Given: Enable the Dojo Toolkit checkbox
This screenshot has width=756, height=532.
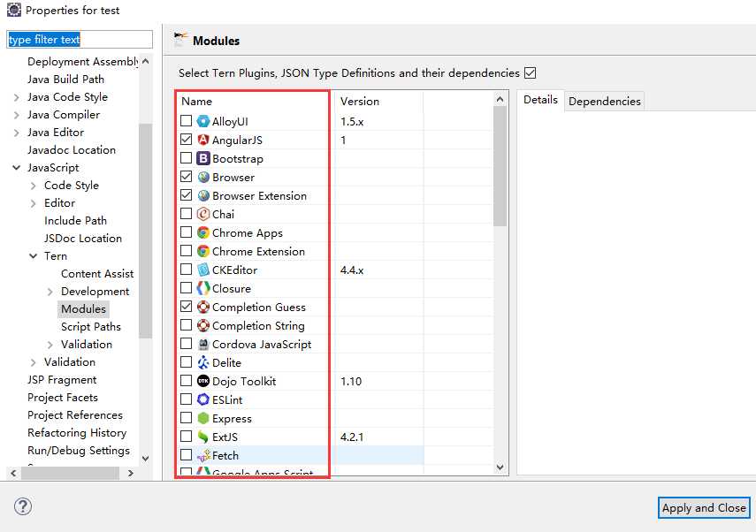Looking at the screenshot, I should (x=186, y=380).
